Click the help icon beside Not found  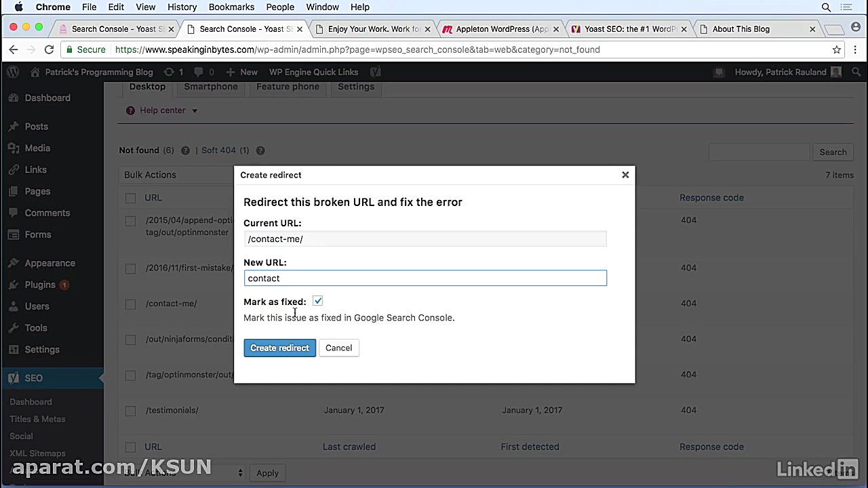[185, 150]
